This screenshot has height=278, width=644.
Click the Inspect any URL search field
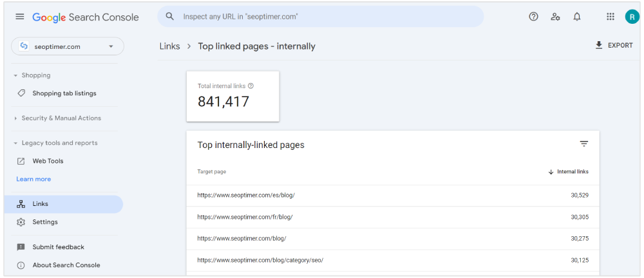(320, 17)
